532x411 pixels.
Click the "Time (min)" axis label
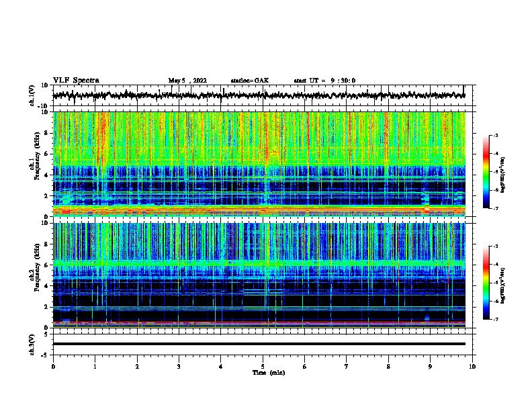(269, 373)
